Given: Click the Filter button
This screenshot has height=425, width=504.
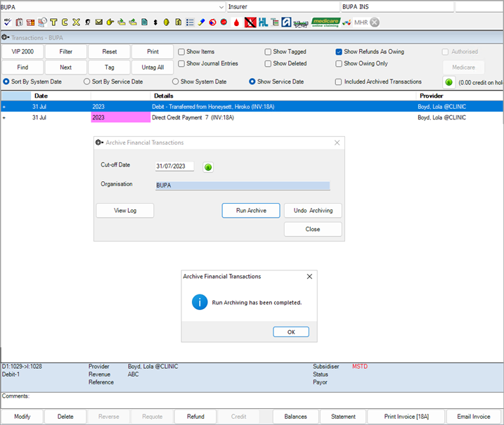Looking at the screenshot, I should (x=66, y=52).
